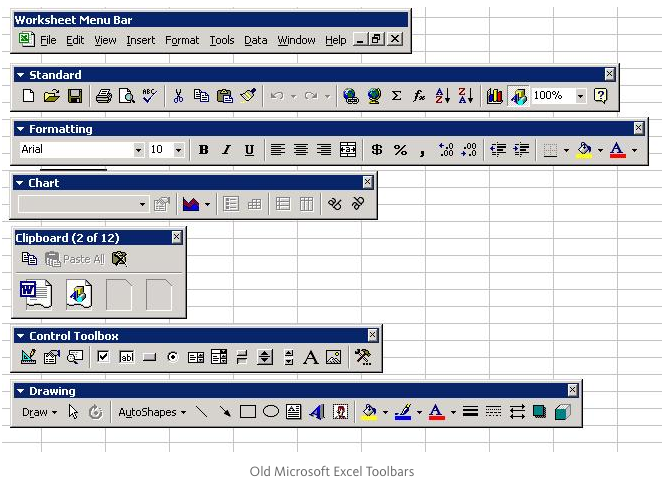Expand the Chart Type dropdown arrow
The image size is (667, 485).
click(207, 204)
